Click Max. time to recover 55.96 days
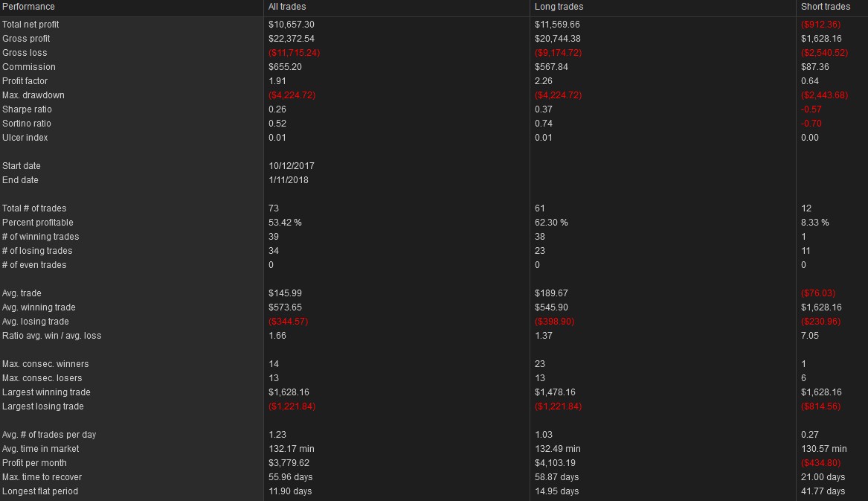Screen dimensions: 868x501 tap(291, 477)
